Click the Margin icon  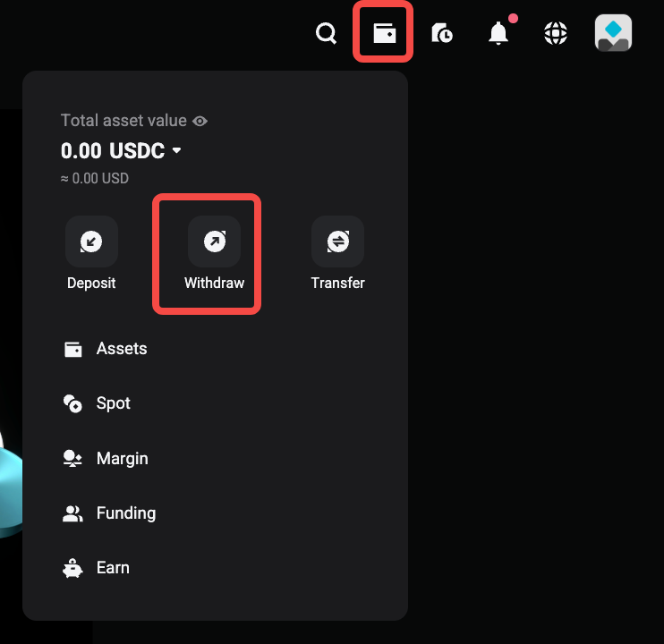click(72, 458)
